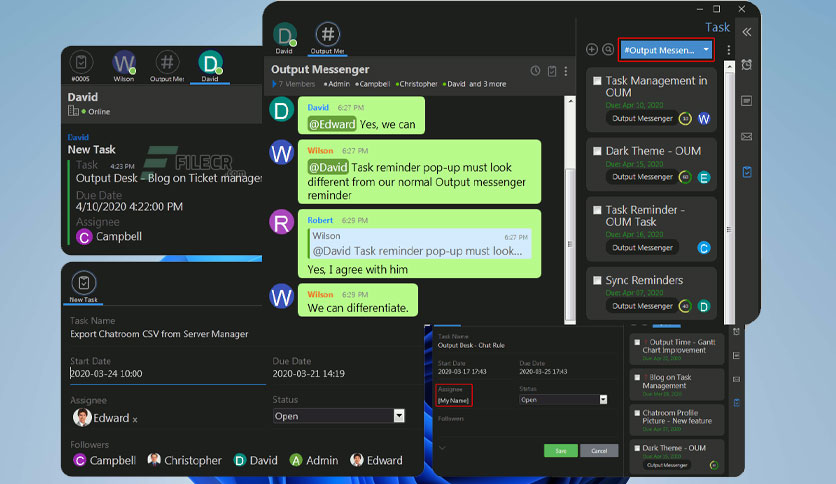
Task: Click Robert's R avatar in the chat
Action: point(281,222)
